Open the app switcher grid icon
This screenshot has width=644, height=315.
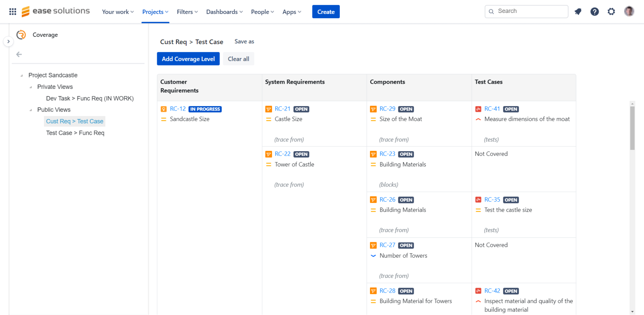(13, 12)
